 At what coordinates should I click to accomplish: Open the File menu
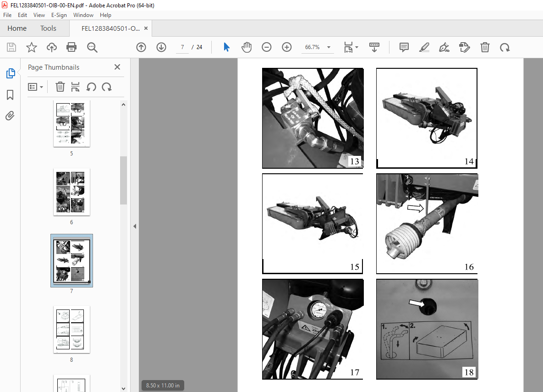tap(7, 15)
